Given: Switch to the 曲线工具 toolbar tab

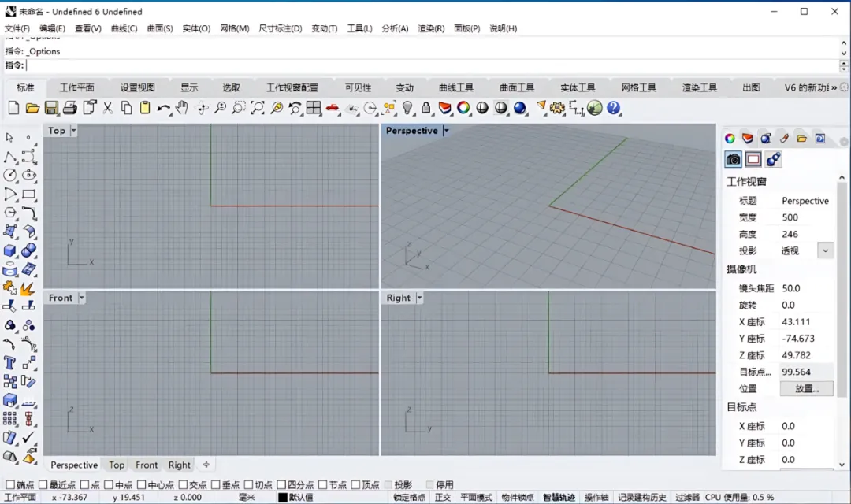Looking at the screenshot, I should (456, 87).
